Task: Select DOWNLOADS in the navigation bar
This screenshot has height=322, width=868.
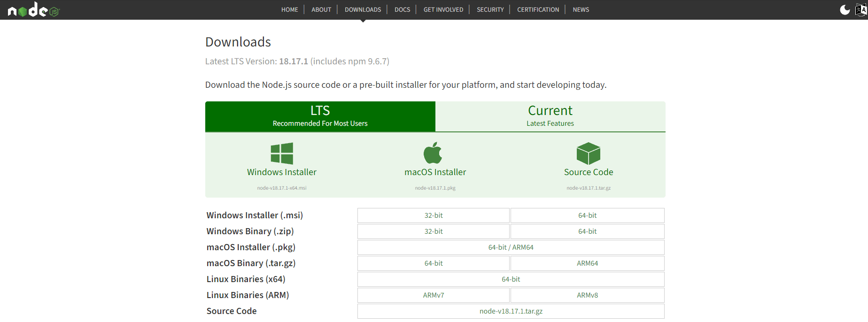Action: (x=363, y=9)
